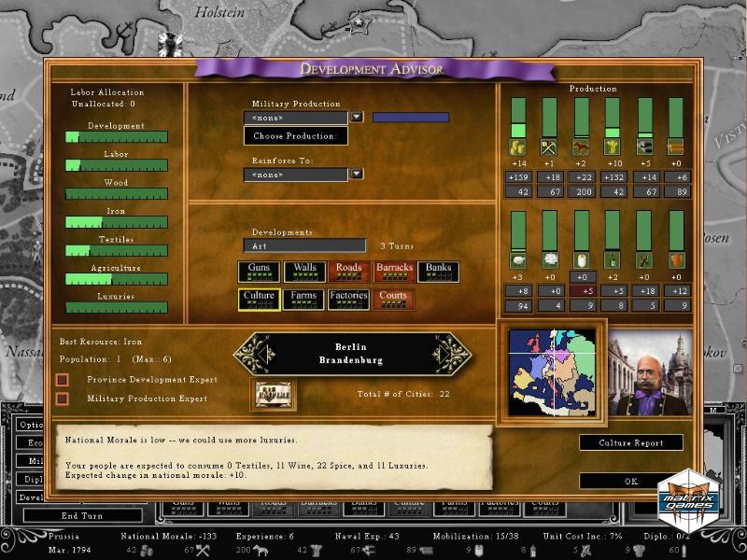Viewport: 747px width, 560px height.
Task: Click the Empire emblem button below Berlin
Action: point(273,395)
